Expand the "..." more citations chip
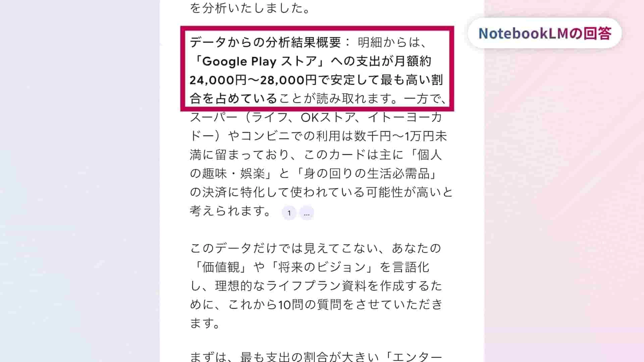This screenshot has height=362, width=644. (x=307, y=213)
